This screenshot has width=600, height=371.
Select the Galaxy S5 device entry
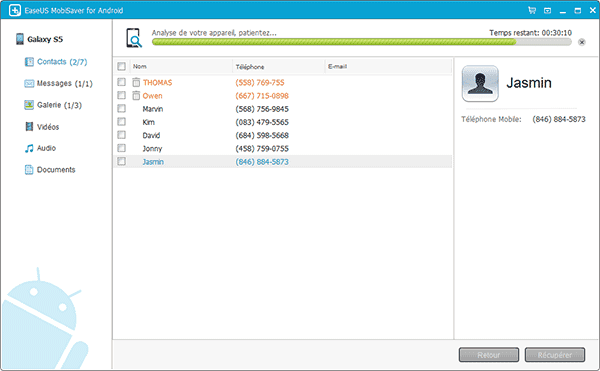pyautogui.click(x=40, y=39)
